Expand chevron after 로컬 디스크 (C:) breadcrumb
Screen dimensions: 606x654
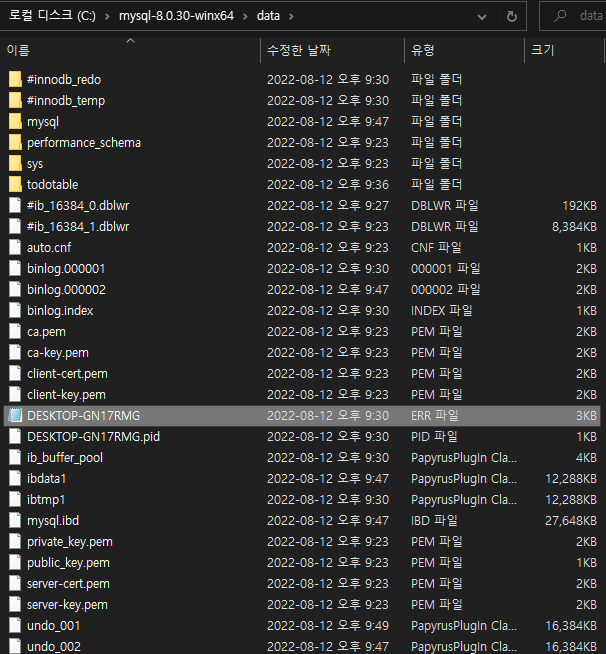tap(107, 16)
